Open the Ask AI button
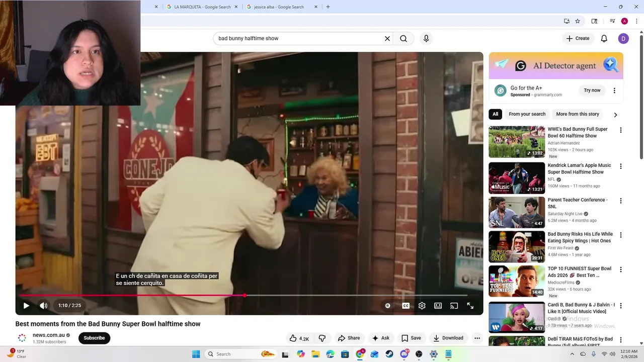The image size is (644, 362). coord(380,338)
